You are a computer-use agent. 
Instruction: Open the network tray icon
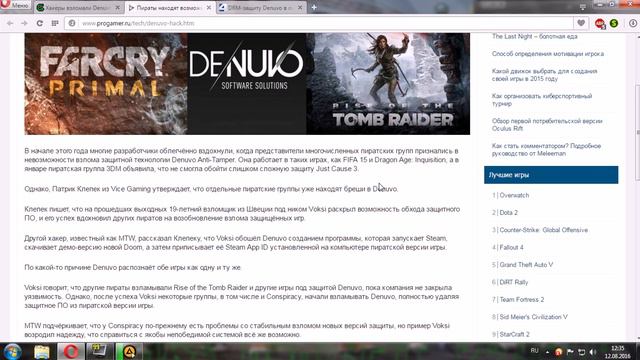[x=582, y=351]
